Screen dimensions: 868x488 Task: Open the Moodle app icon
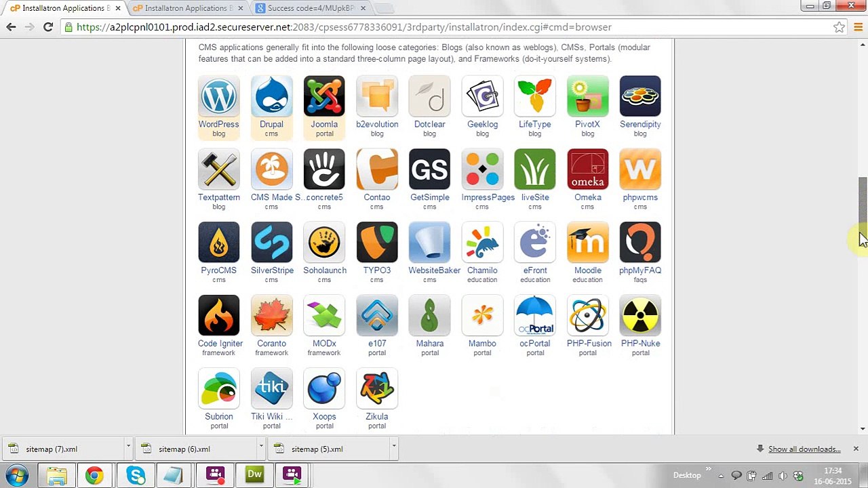[587, 243]
